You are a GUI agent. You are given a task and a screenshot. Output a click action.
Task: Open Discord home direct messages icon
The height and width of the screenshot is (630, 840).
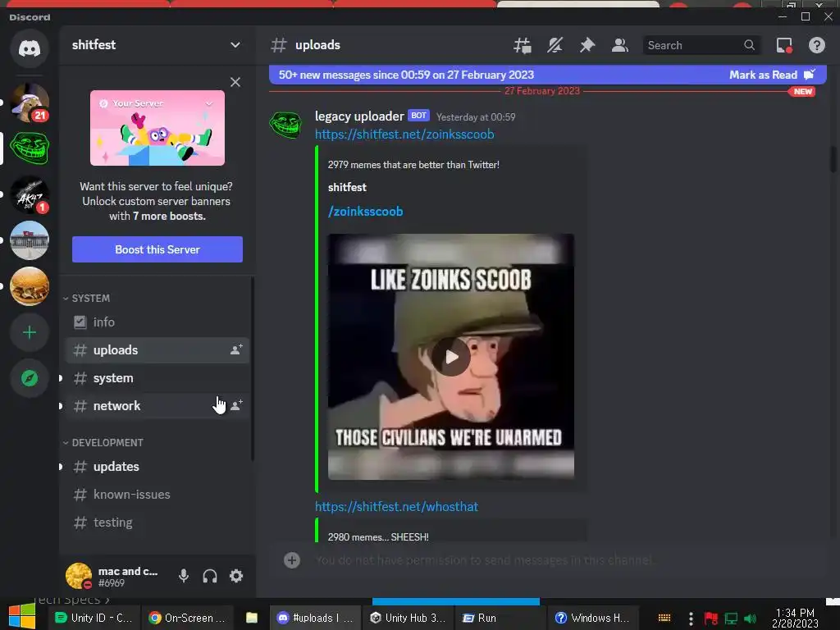coord(30,48)
